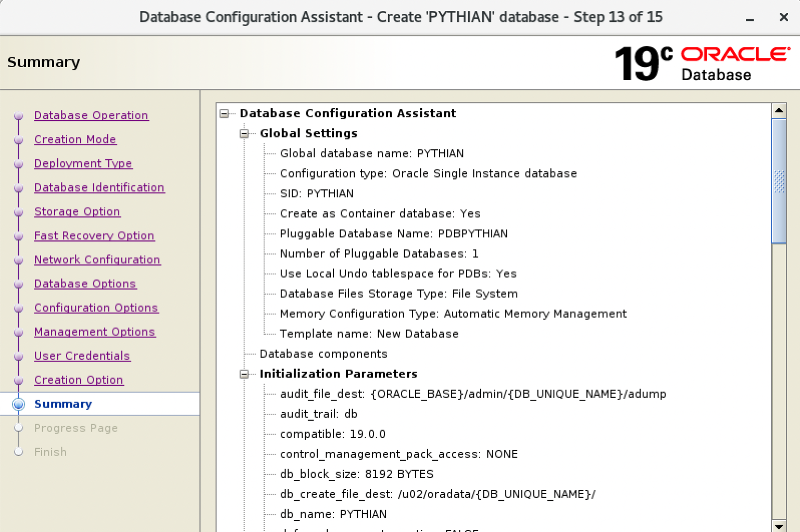Select the 'db_name: PYTHIAN' parameter row
The height and width of the screenshot is (532, 800).
333,514
